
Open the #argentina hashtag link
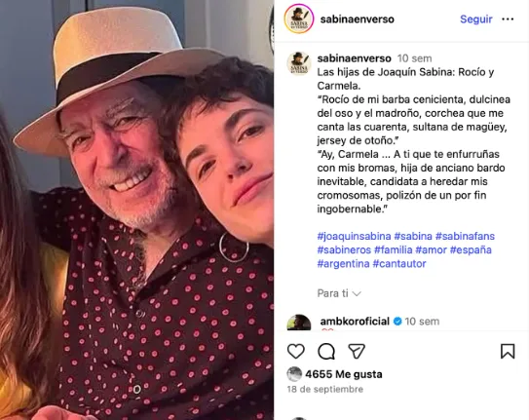(x=343, y=263)
